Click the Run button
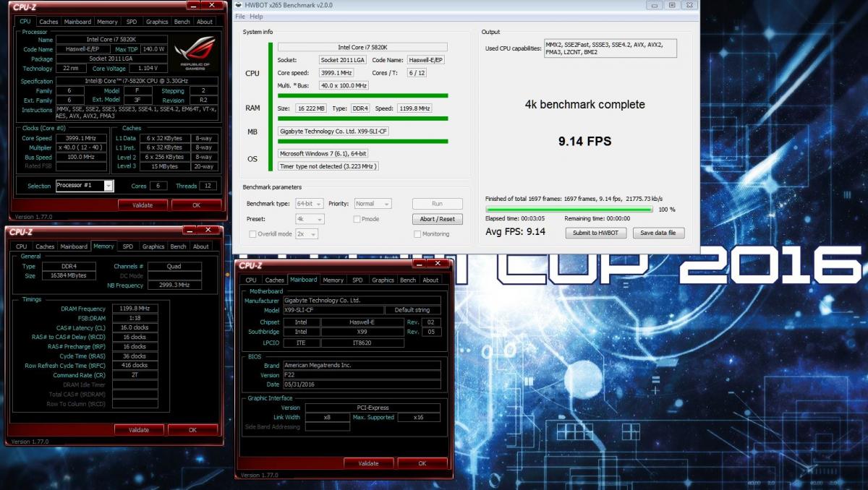The width and height of the screenshot is (868, 490). [x=438, y=204]
